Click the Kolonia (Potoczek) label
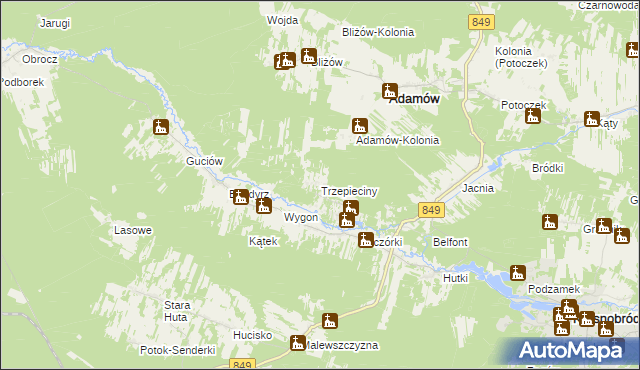Viewport: 640px width, 370px height. point(521,57)
